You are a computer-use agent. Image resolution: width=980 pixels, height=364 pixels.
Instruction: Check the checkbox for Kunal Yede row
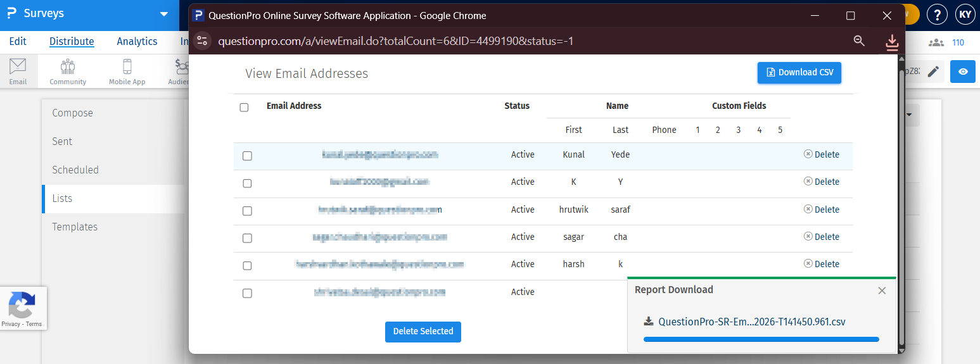pos(247,156)
